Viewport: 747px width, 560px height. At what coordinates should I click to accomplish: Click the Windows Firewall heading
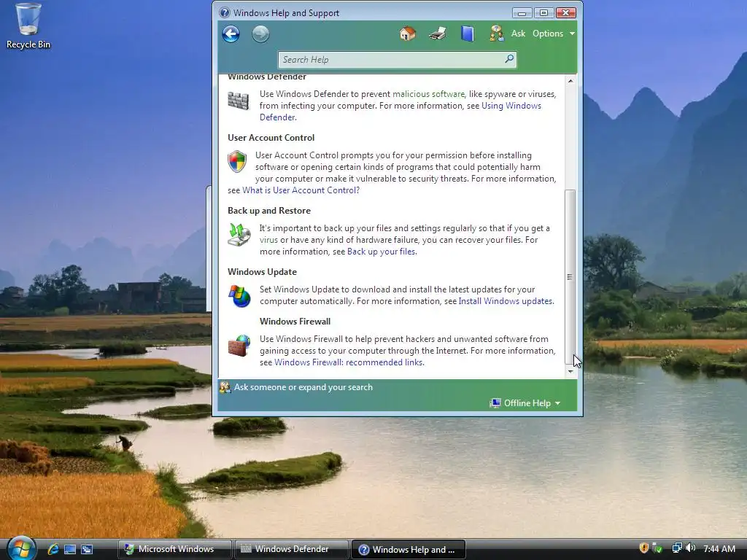(295, 322)
